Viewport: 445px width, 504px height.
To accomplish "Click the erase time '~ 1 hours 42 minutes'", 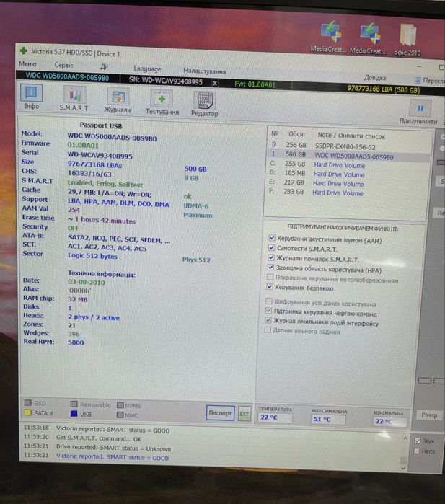I will [x=102, y=221].
